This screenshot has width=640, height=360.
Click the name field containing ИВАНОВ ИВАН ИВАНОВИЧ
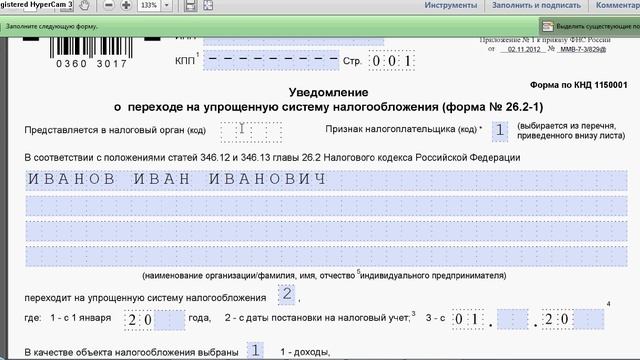coord(326,180)
